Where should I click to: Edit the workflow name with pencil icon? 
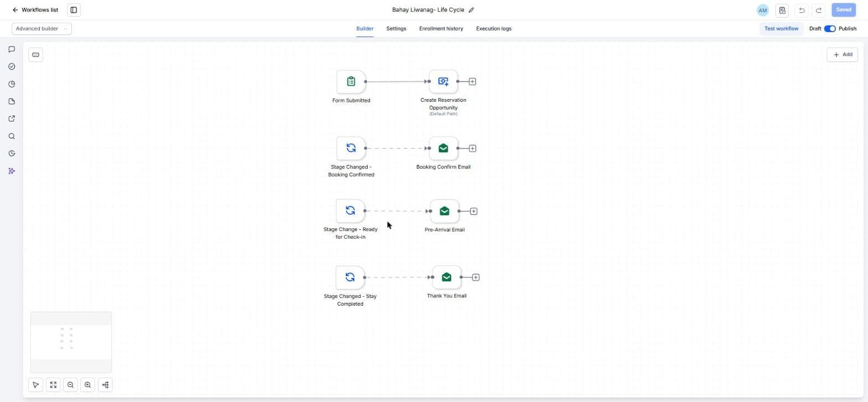coord(472,10)
